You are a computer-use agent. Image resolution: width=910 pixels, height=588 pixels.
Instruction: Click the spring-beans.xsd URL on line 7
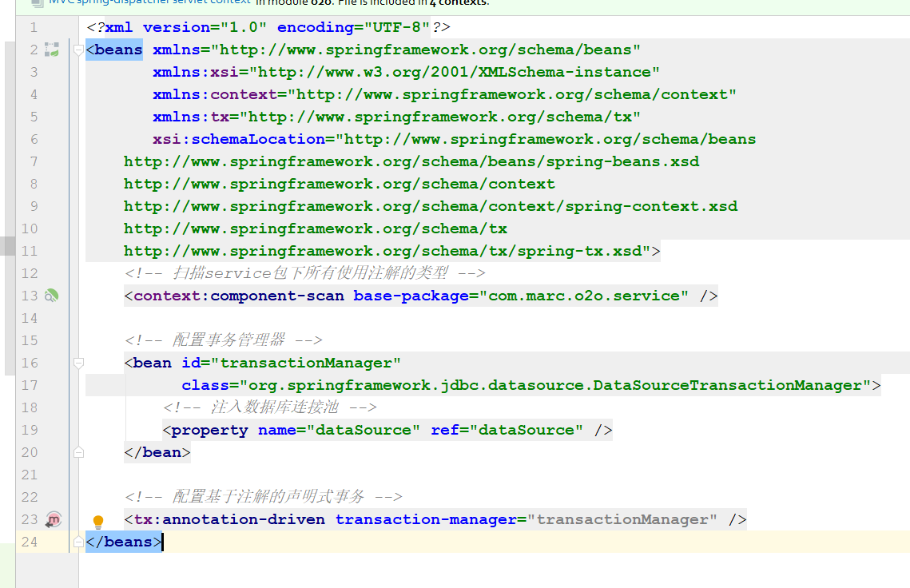click(x=411, y=161)
